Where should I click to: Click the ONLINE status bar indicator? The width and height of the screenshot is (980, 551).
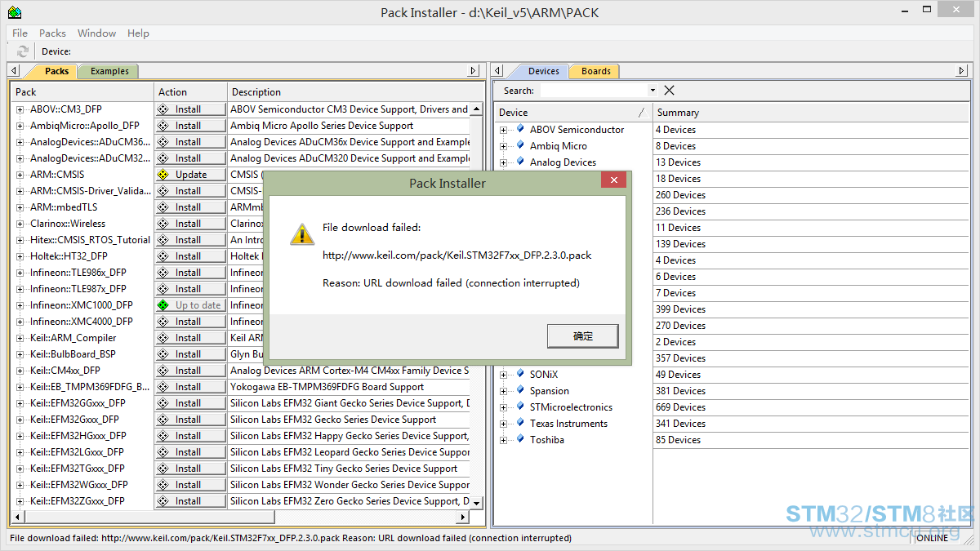pyautogui.click(x=932, y=538)
